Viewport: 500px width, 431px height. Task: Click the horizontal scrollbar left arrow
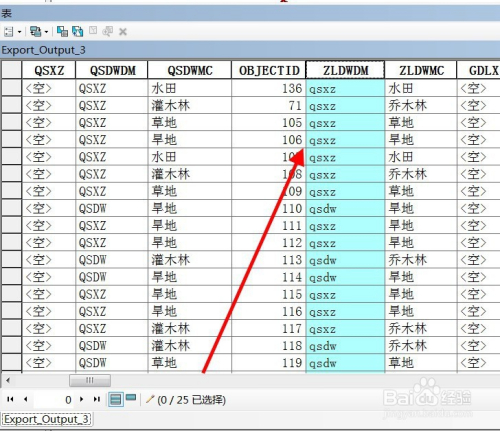[8, 380]
